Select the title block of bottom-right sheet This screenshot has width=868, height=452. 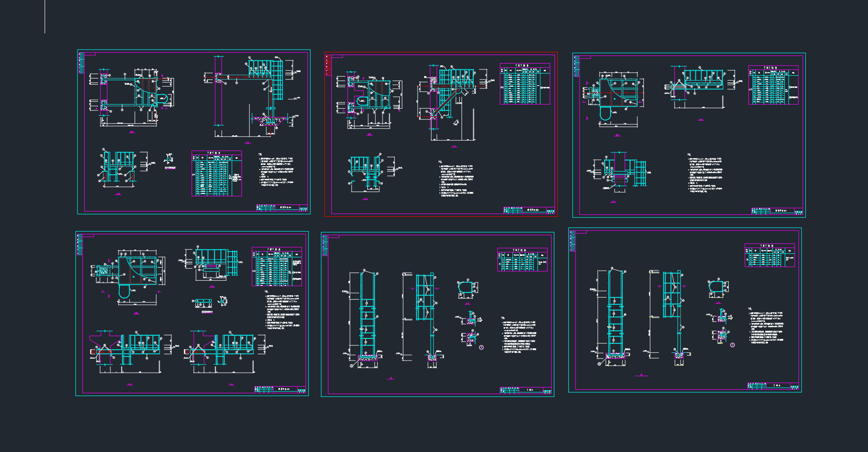[x=773, y=386]
